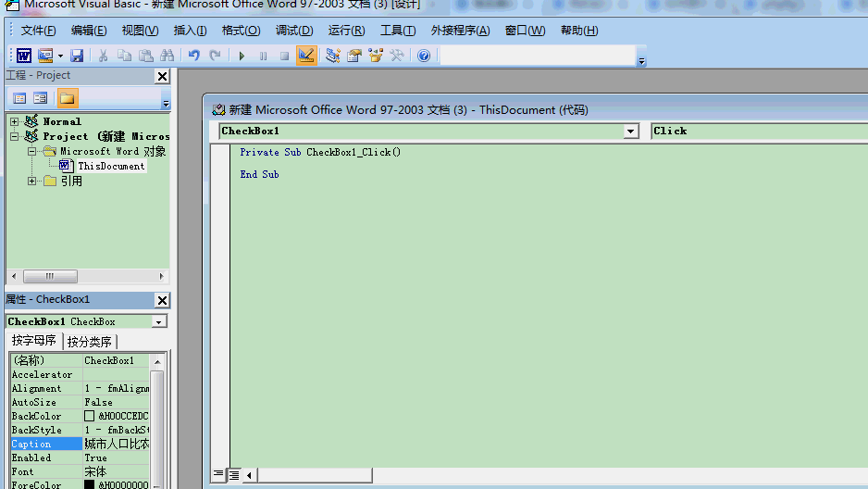Close the 属性 - CheckBox1 panel
The height and width of the screenshot is (489, 868).
(162, 300)
